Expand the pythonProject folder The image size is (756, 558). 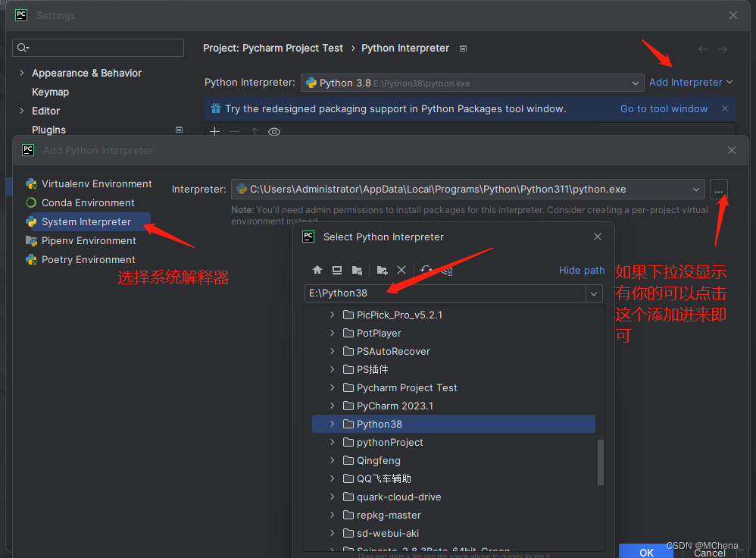click(333, 442)
